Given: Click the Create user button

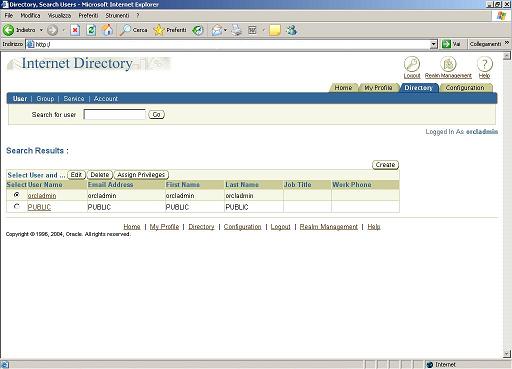Looking at the screenshot, I should [x=385, y=165].
